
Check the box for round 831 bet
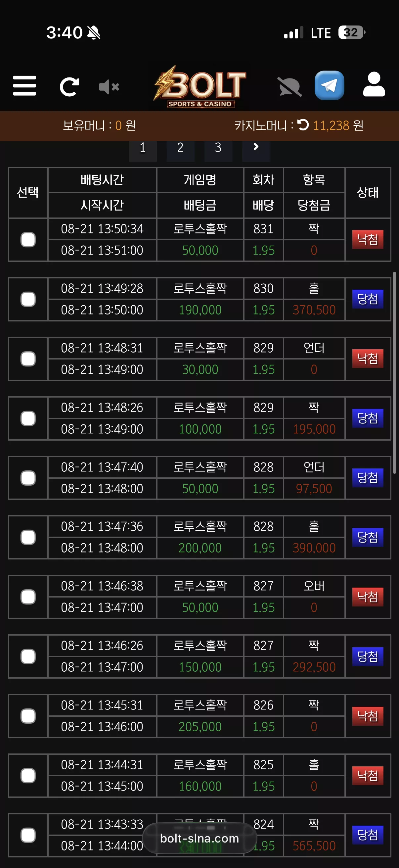(28, 240)
